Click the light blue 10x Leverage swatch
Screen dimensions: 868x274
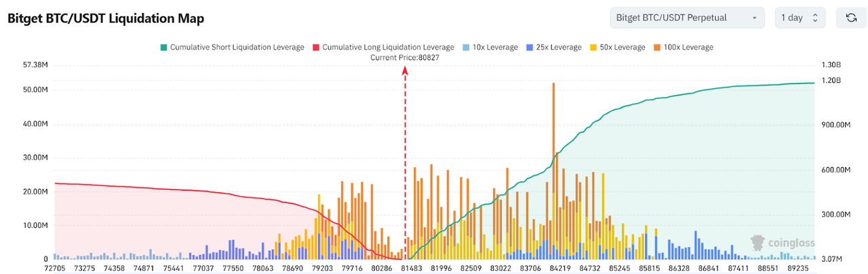(465, 47)
